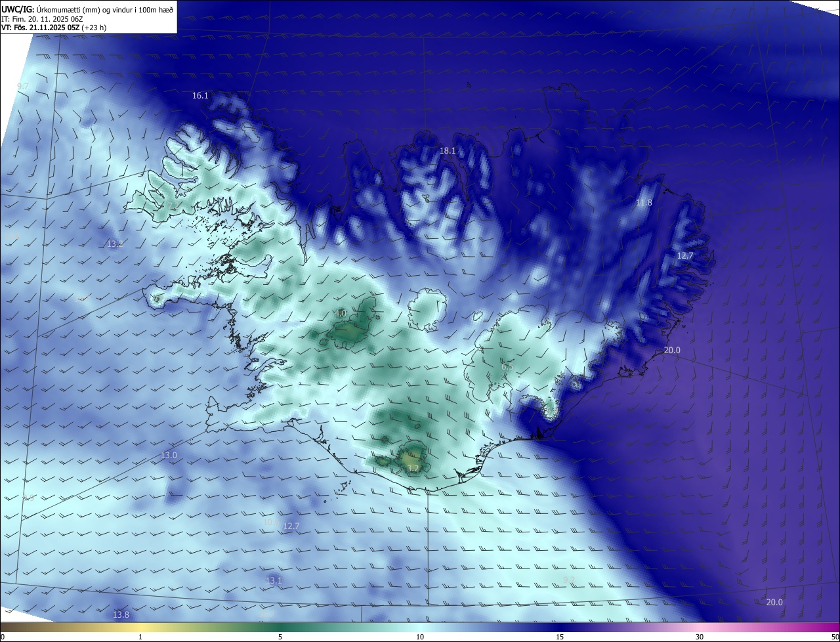
Task: Click the colorbar tick label 10
Action: (x=420, y=637)
